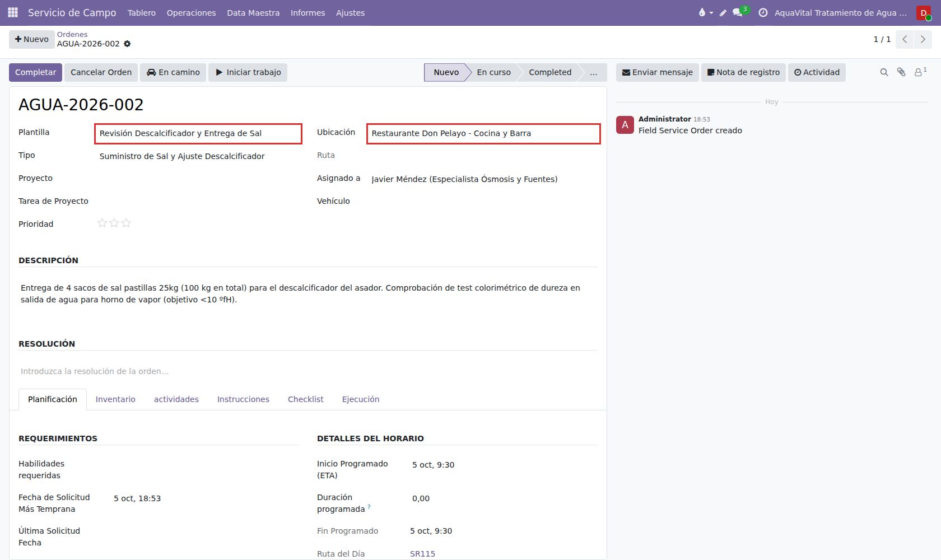Open the apps grid menu icon
The width and height of the screenshot is (941, 560).
click(12, 12)
